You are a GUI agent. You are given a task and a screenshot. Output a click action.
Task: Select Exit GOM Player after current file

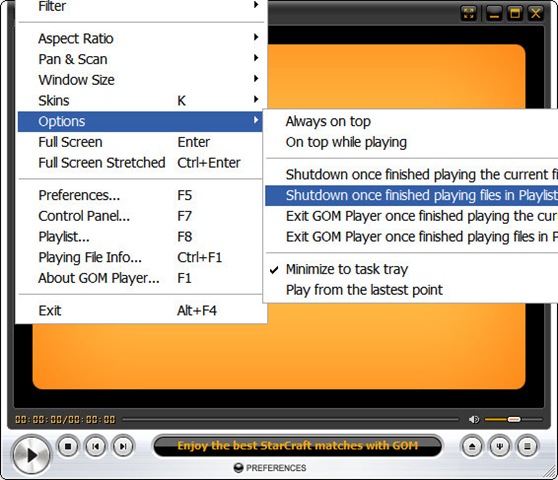click(x=411, y=216)
